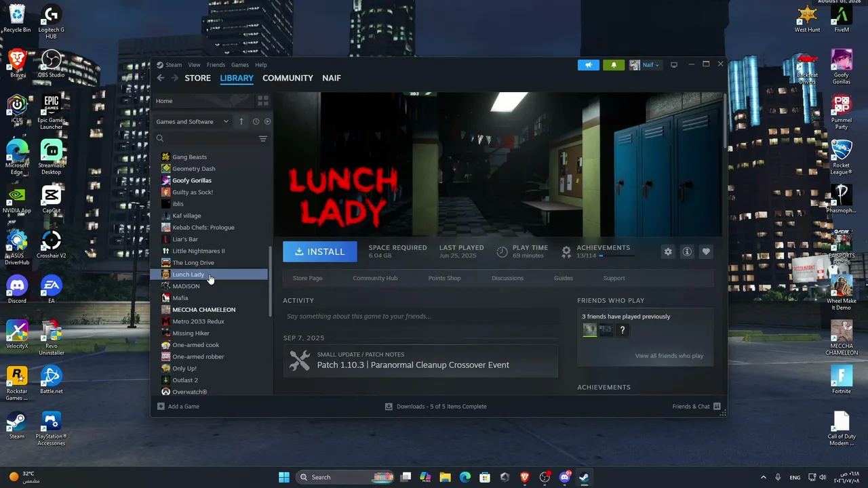The image size is (868, 488).
Task: Mute sound via taskbar volume icon
Action: (823, 477)
